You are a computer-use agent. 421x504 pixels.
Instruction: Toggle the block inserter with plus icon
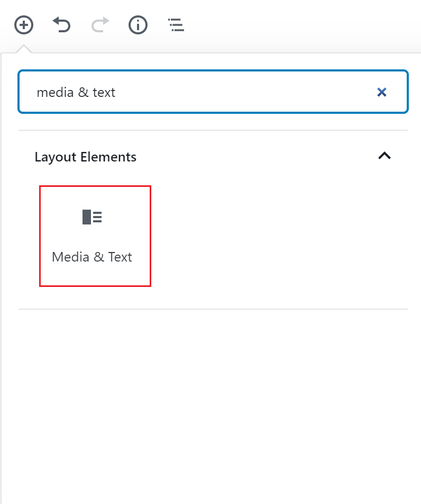click(24, 25)
